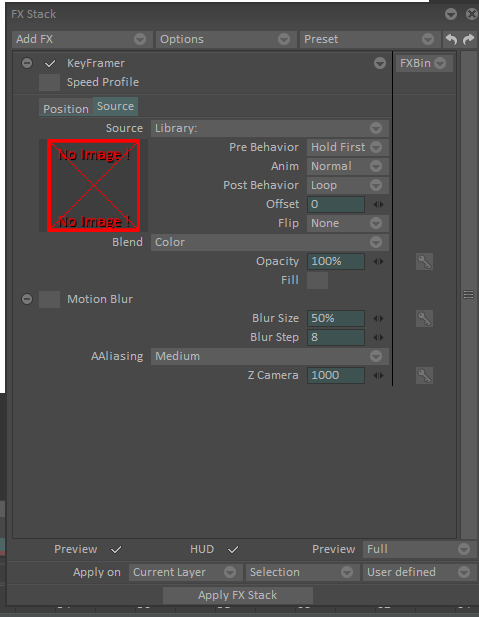Click the No Image source thumbnail
The height and width of the screenshot is (617, 479).
[94, 185]
